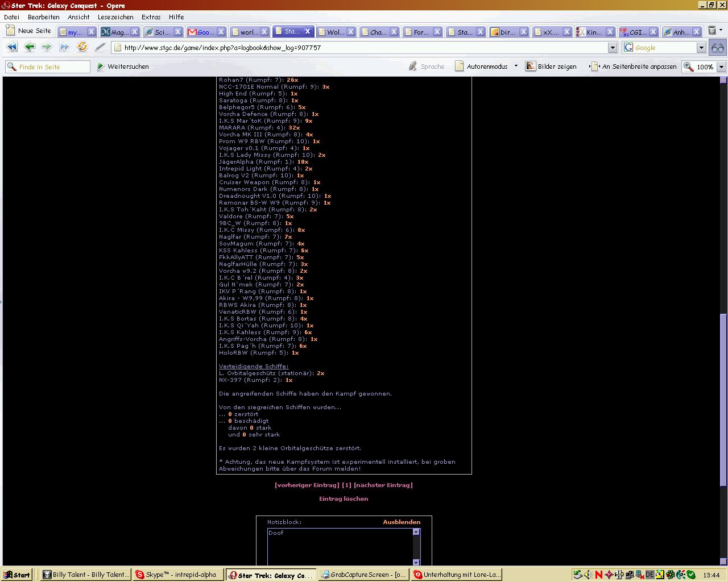Screen dimensions: 728x582
Task: Click Weitersuchen find next button
Action: (123, 66)
